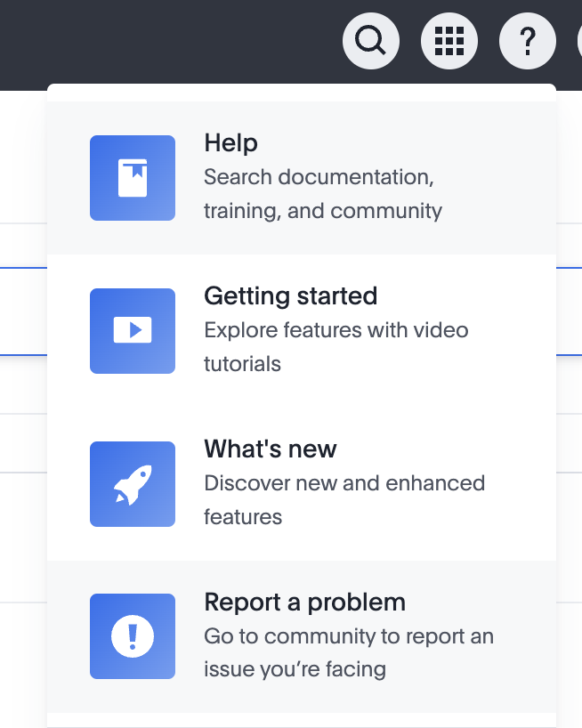Choose the What's new menu title
The width and height of the screenshot is (582, 728).
pos(271,449)
